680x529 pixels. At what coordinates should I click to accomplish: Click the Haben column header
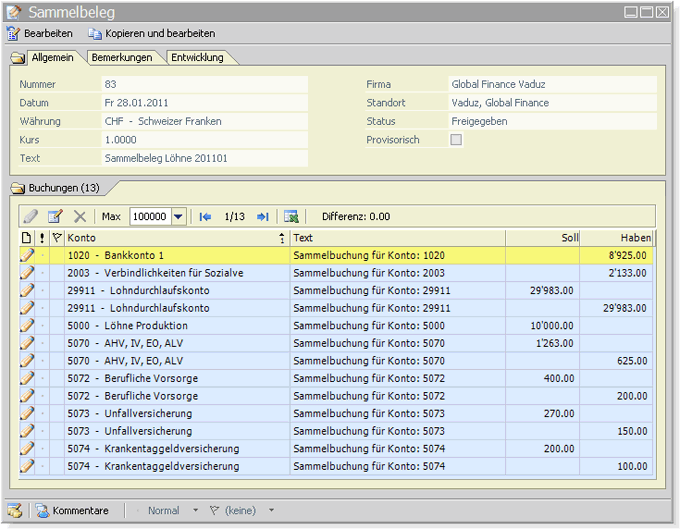click(x=616, y=238)
